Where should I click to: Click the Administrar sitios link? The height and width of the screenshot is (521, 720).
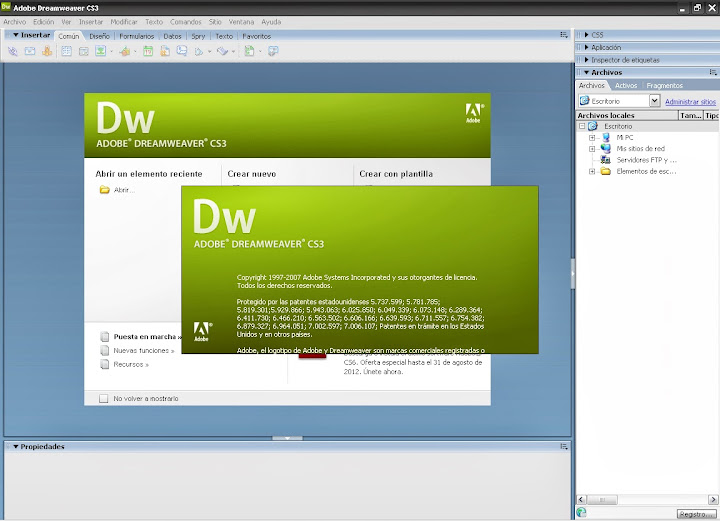tap(690, 101)
